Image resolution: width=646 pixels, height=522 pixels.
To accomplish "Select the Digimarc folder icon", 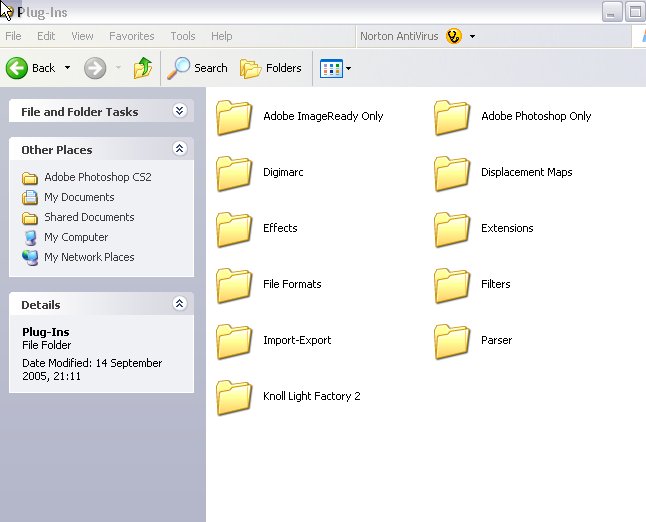I will (234, 173).
